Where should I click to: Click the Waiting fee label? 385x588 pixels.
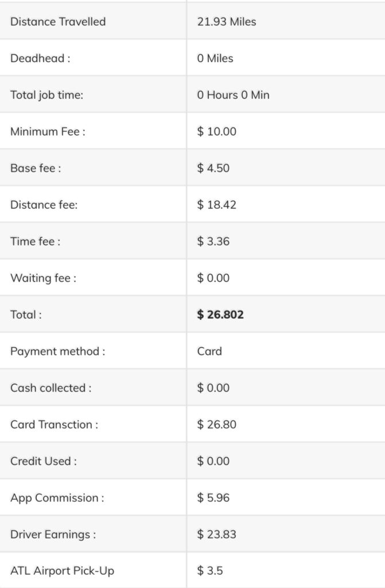[x=43, y=278]
